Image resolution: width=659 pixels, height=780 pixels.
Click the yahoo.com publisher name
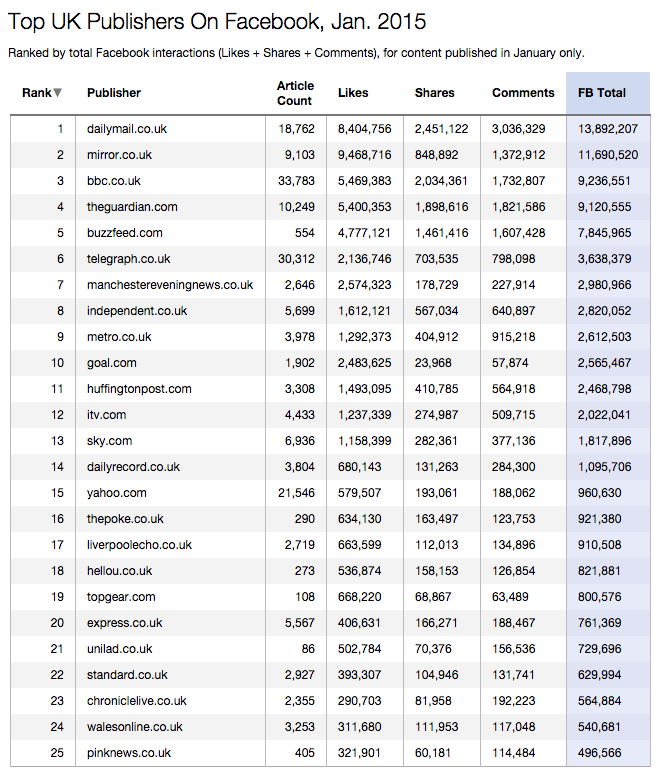point(117,493)
